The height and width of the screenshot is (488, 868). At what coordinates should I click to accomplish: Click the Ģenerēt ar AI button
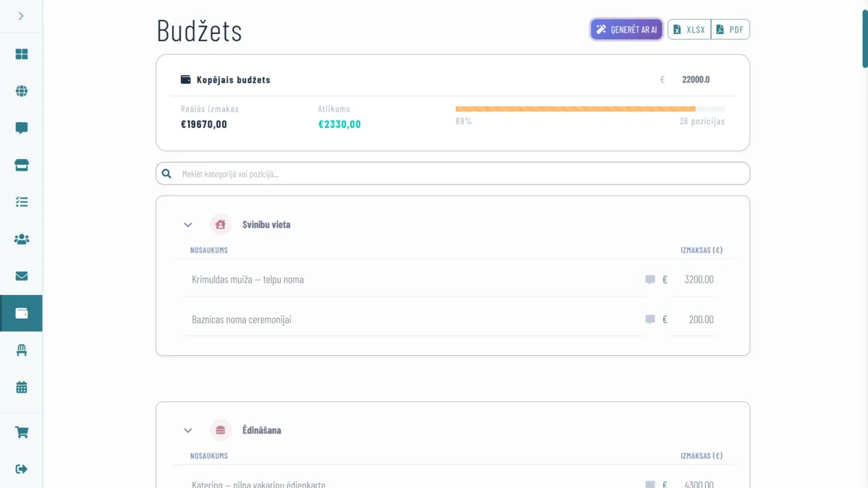tap(626, 30)
